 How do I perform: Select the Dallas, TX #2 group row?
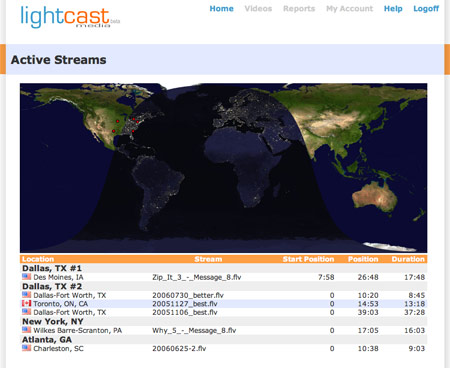[x=223, y=286]
